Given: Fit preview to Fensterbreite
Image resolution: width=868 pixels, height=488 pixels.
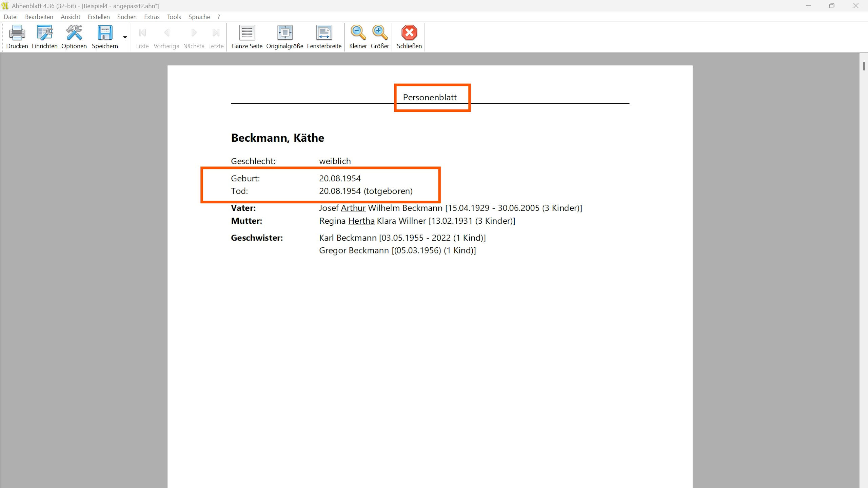Looking at the screenshot, I should (x=324, y=33).
